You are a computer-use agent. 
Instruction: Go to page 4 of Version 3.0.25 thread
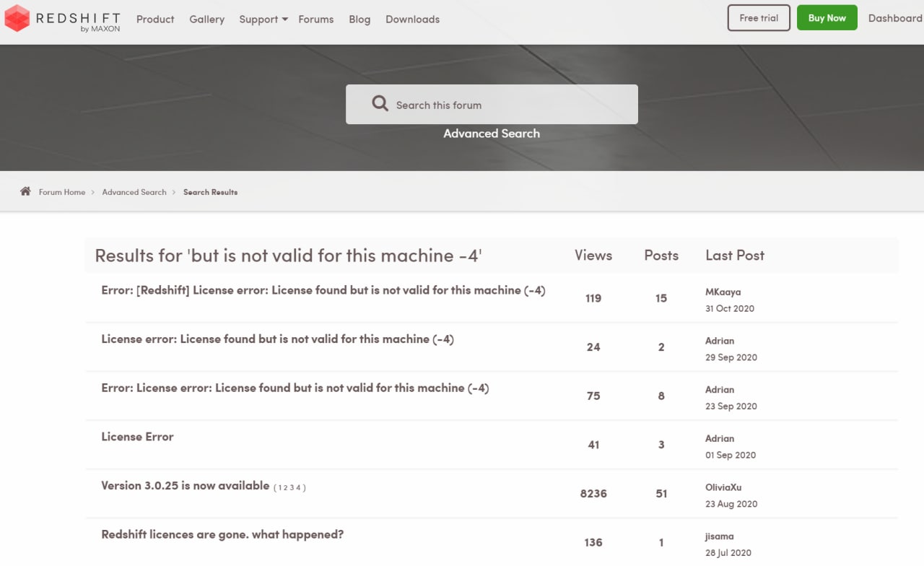tap(298, 488)
